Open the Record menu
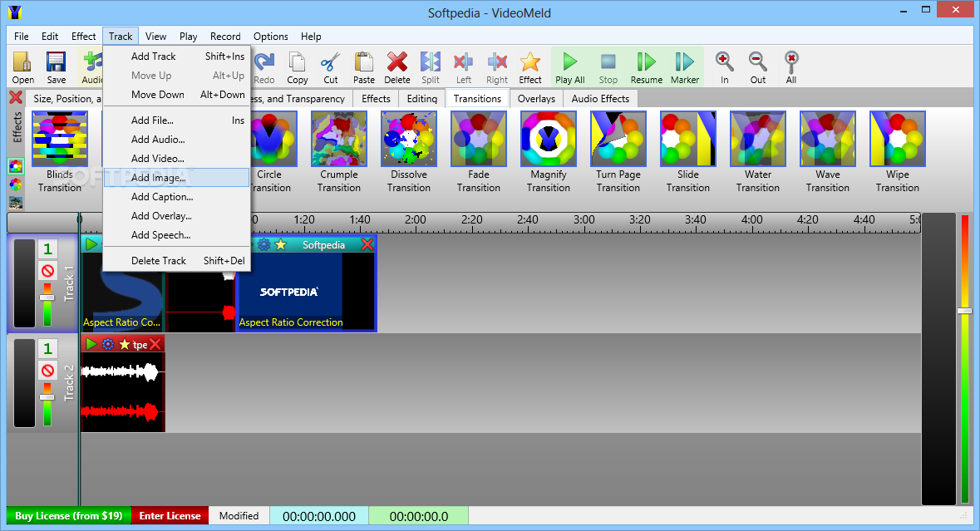This screenshot has width=980, height=531. click(225, 37)
